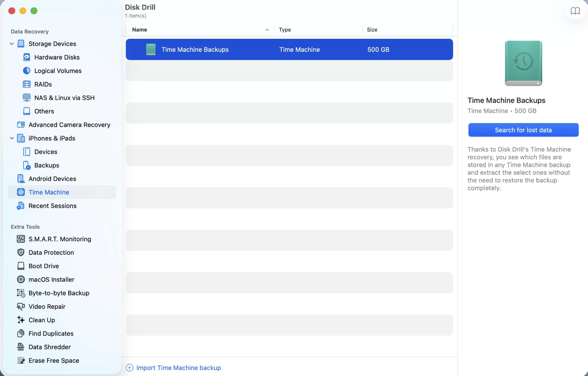Sort by the Name column header
Screen dimensions: 588x376
coord(200,29)
